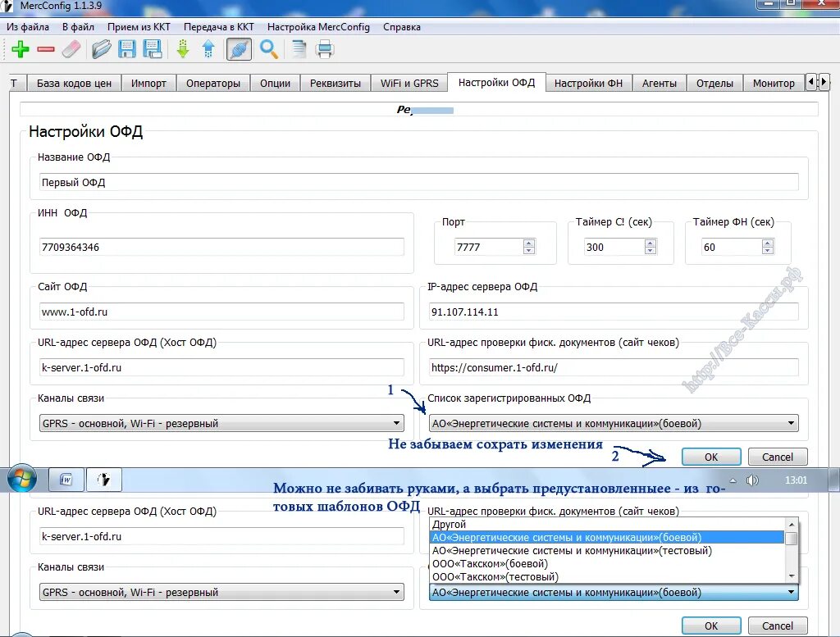Viewport: 840px width, 637px height.
Task: Open file with the folder icon
Action: [101, 49]
